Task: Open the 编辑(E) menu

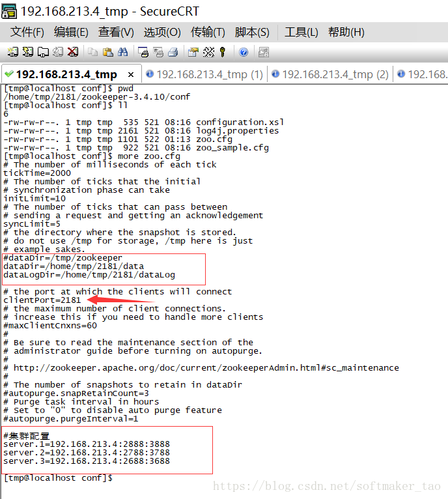Action: [x=71, y=32]
